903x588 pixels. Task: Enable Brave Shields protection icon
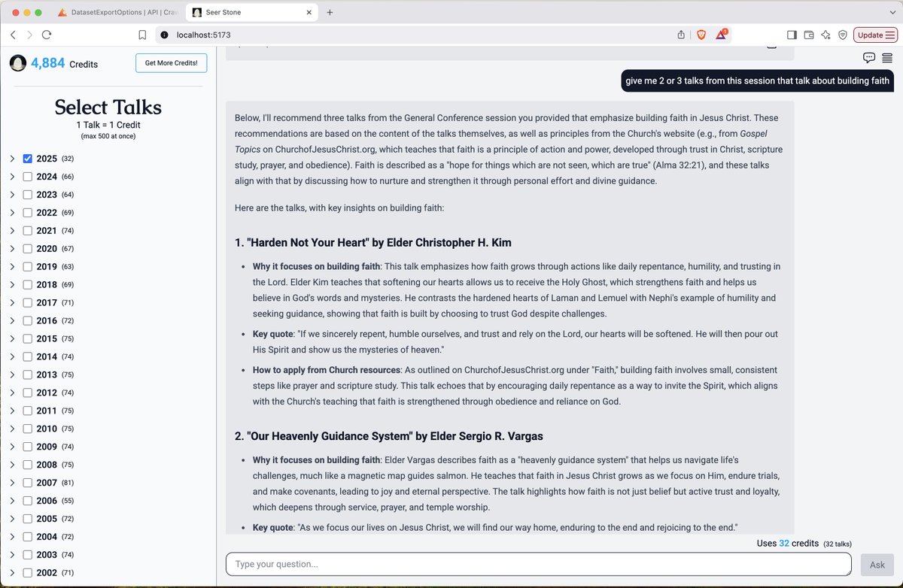coord(701,35)
